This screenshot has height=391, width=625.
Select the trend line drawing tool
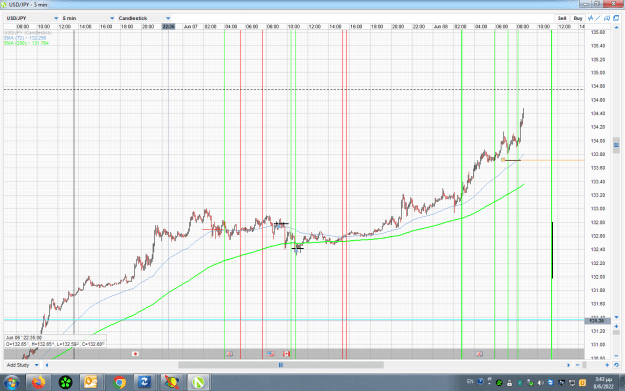(x=598, y=18)
